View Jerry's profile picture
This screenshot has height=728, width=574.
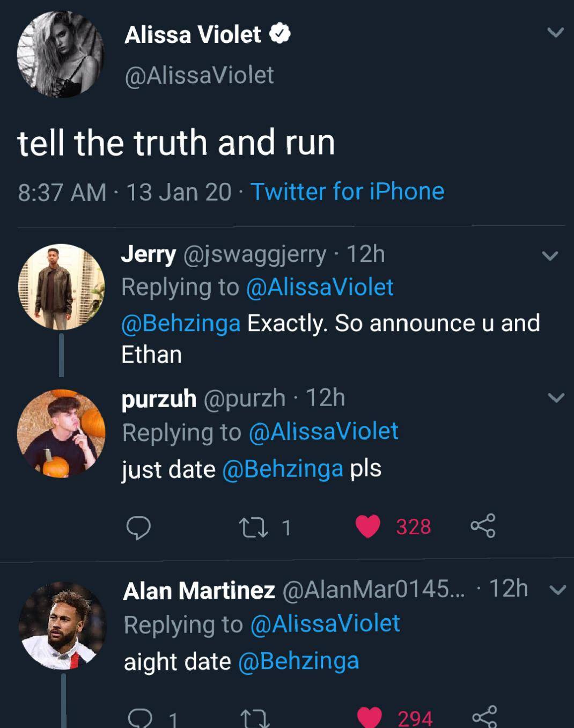click(61, 287)
